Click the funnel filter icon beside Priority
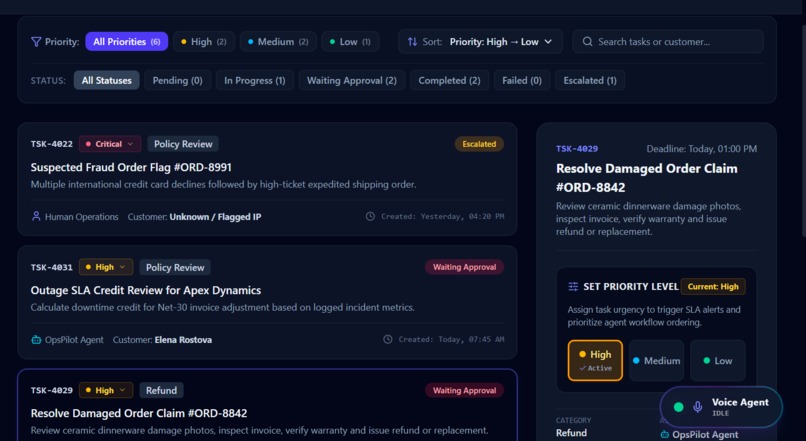 pyautogui.click(x=36, y=42)
